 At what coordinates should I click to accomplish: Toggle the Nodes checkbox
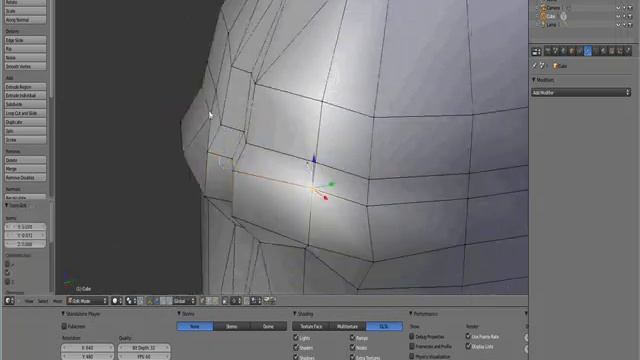[352, 348]
